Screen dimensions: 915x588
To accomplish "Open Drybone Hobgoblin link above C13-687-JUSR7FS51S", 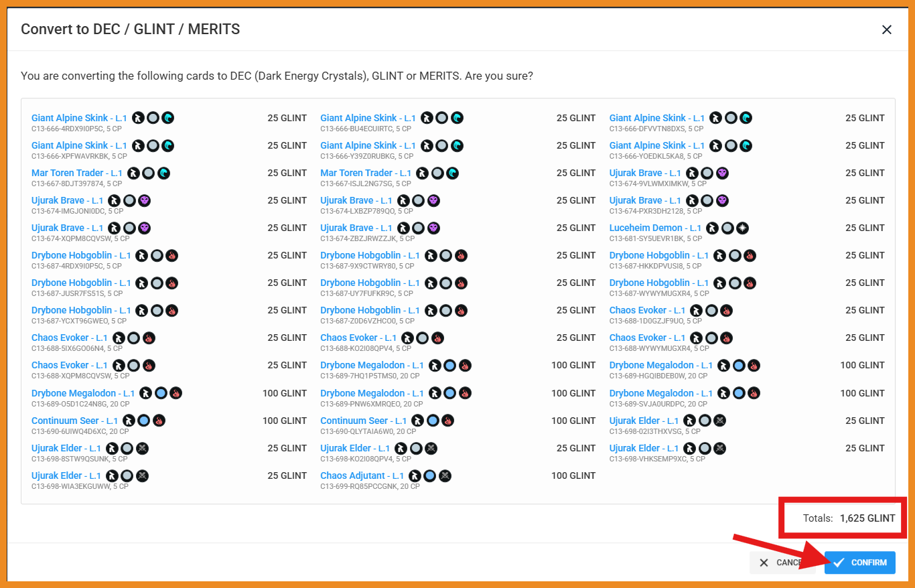I will click(x=81, y=283).
